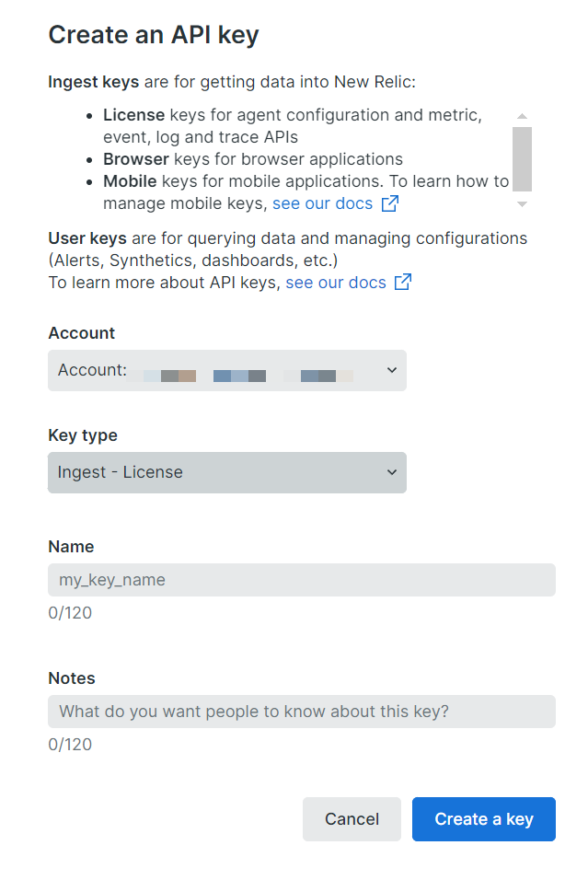Screen dimensions: 588x880
Task: Click scroll down arrow of ingest keys list
Action: (x=522, y=203)
